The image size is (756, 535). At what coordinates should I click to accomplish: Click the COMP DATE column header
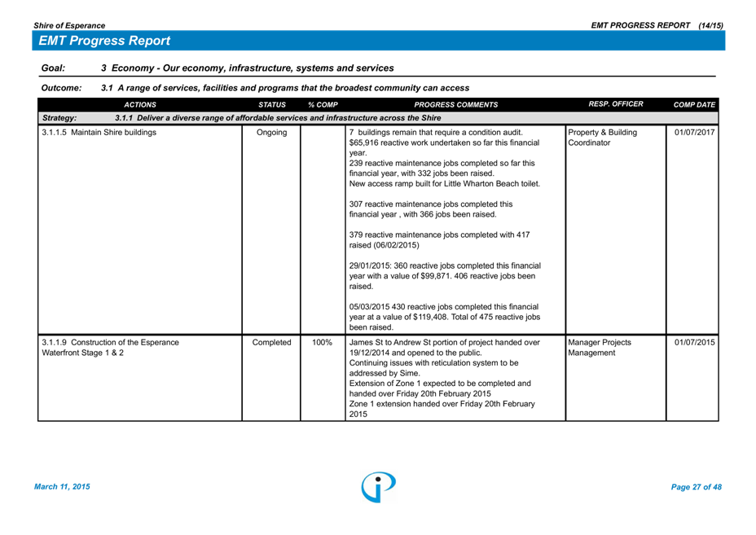point(694,105)
